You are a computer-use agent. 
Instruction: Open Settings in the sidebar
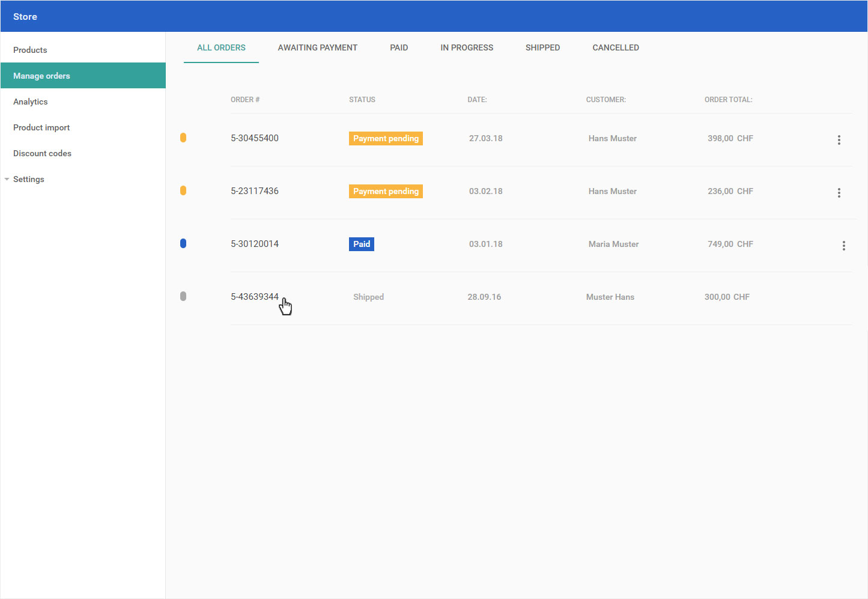[x=83, y=179]
